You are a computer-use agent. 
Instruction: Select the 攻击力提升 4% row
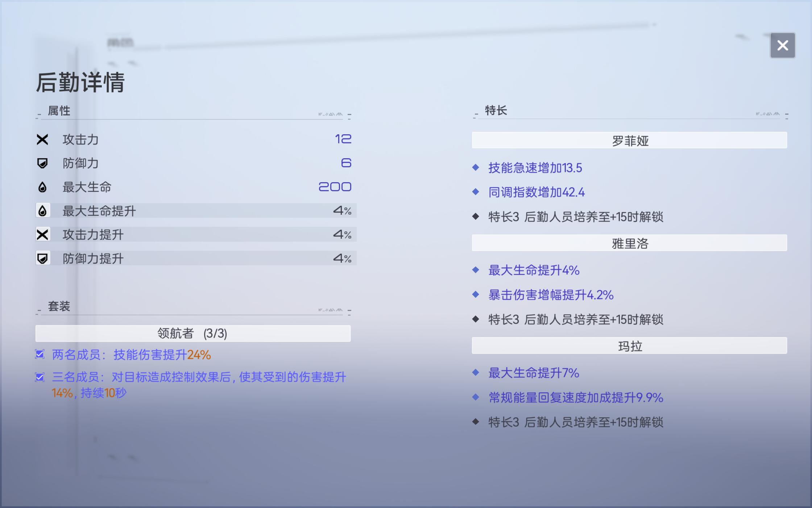[x=196, y=234]
